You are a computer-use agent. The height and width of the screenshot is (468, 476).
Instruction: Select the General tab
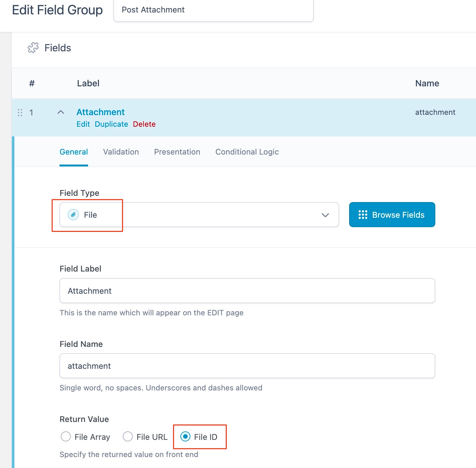coord(74,152)
